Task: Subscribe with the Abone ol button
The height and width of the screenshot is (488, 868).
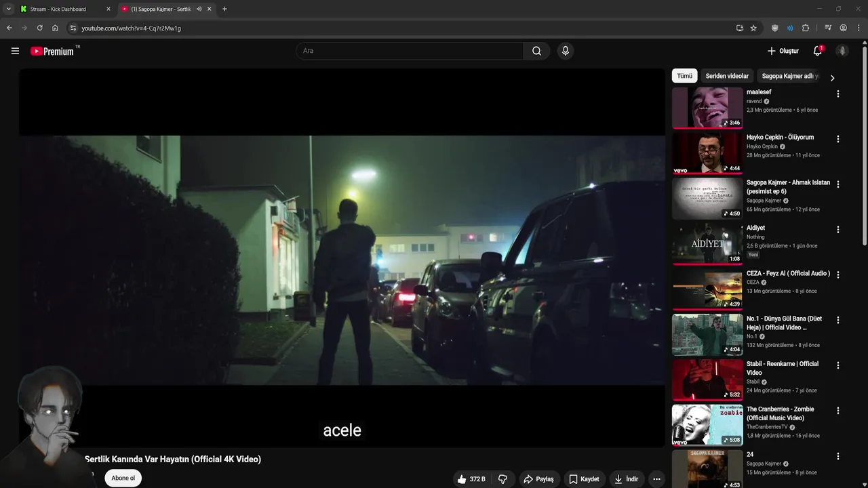Action: tap(123, 478)
